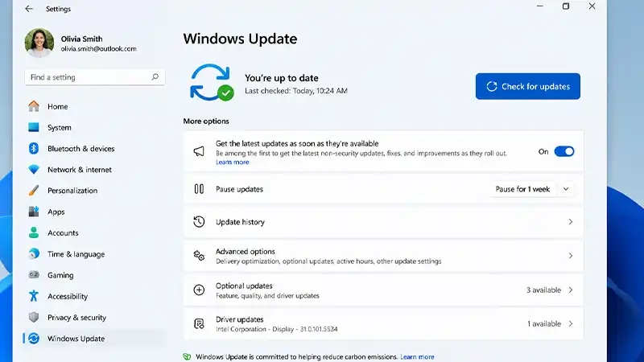Open Olivia Smith's profile picture
The image size is (644, 362).
click(39, 43)
